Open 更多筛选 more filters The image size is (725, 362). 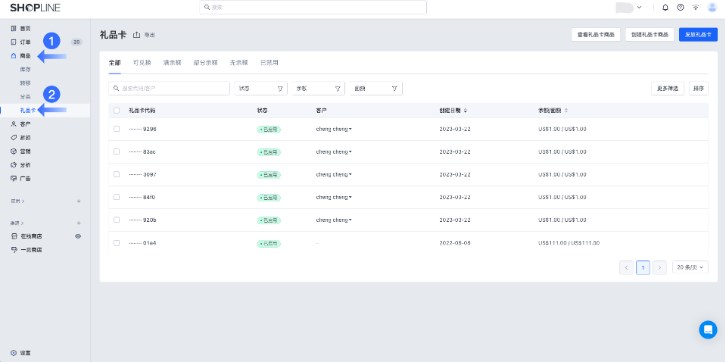pos(668,88)
